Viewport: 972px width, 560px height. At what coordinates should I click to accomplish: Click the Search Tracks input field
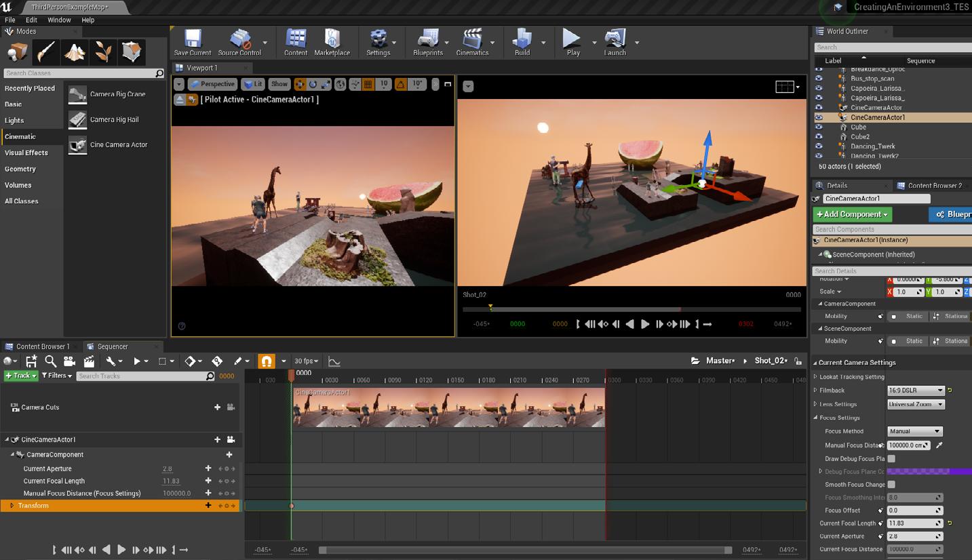tap(141, 376)
